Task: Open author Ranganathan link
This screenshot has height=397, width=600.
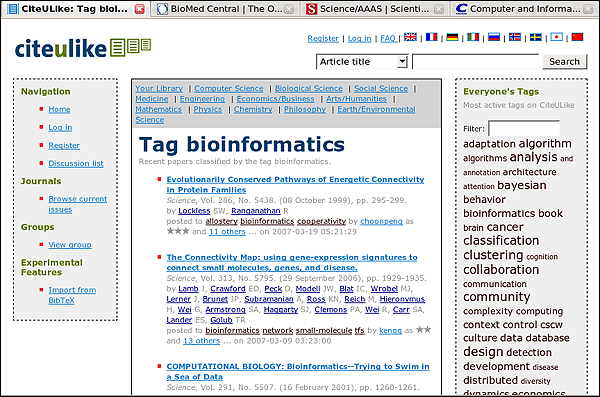Action: click(x=256, y=211)
